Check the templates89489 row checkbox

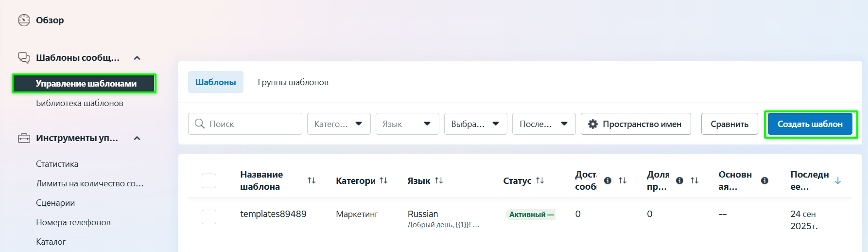pyautogui.click(x=209, y=217)
